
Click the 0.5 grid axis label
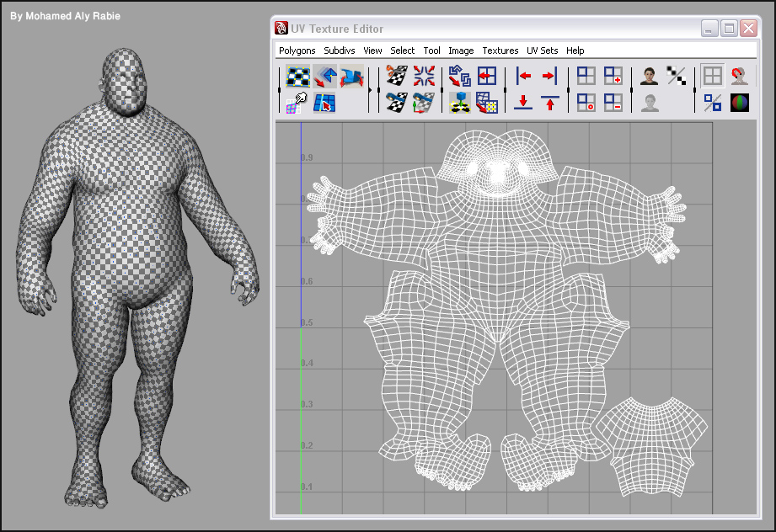pos(307,322)
